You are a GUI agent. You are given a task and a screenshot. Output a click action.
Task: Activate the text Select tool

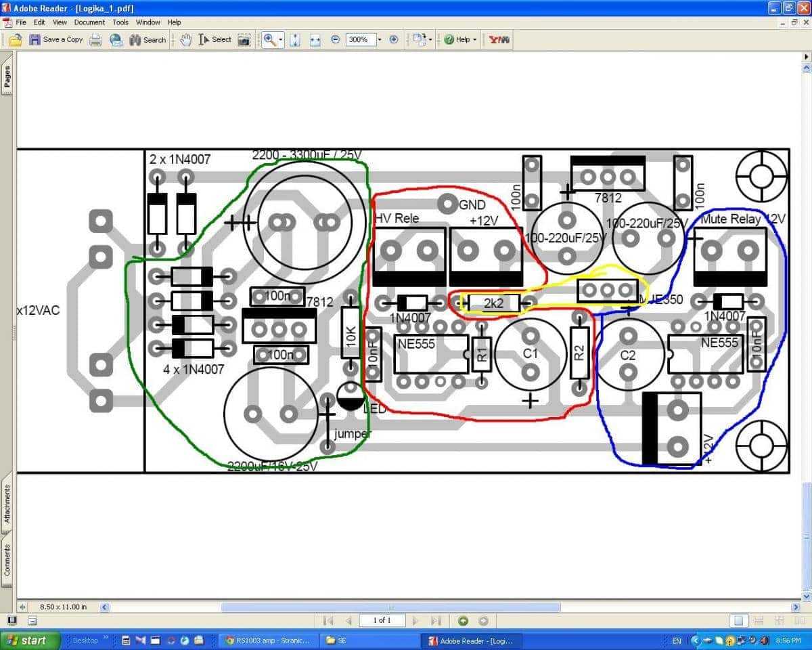[215, 40]
